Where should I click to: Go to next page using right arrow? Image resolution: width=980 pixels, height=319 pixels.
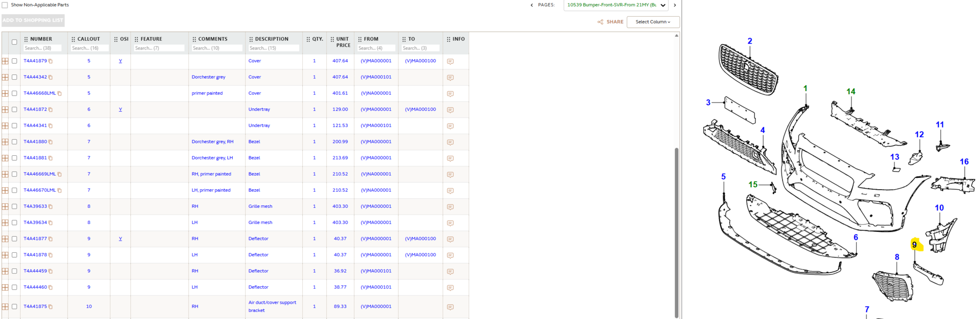[x=675, y=5]
